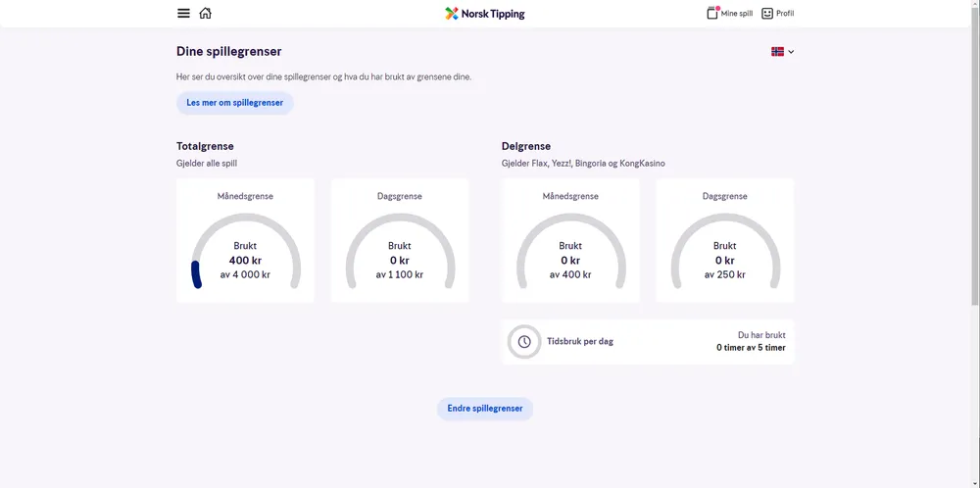Select the Tidsbruk per dag label
Image resolution: width=980 pixels, height=488 pixels.
coord(580,341)
